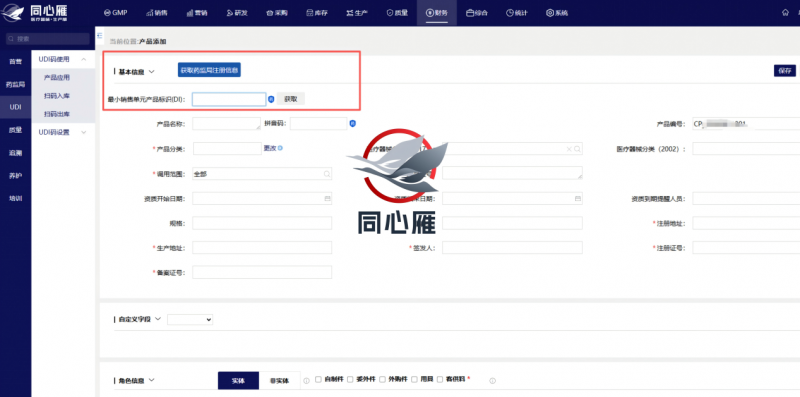
Task: Go to 养护 in the left sidebar
Action: [16, 175]
